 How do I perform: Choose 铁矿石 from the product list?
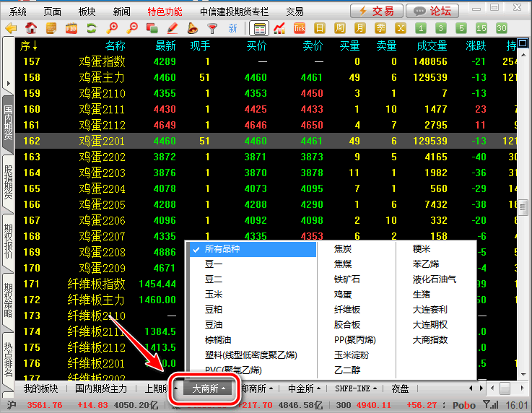click(x=347, y=279)
